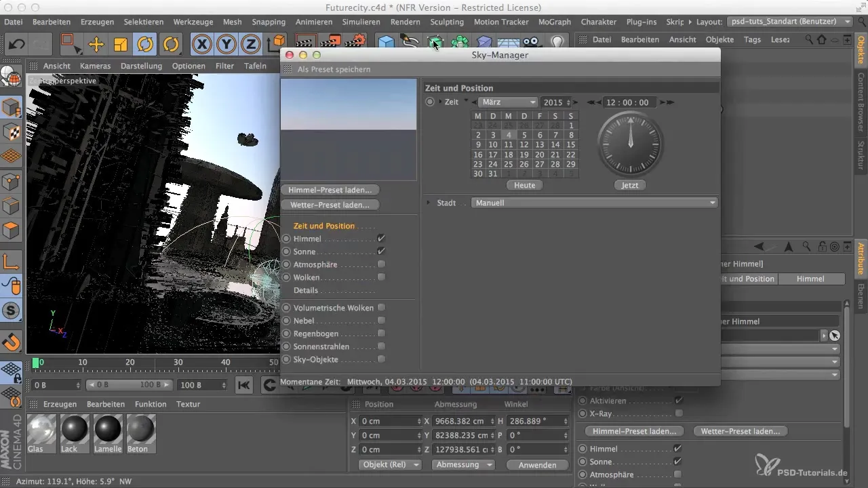Image resolution: width=868 pixels, height=488 pixels.
Task: Open the spline pen tool
Action: (410, 41)
